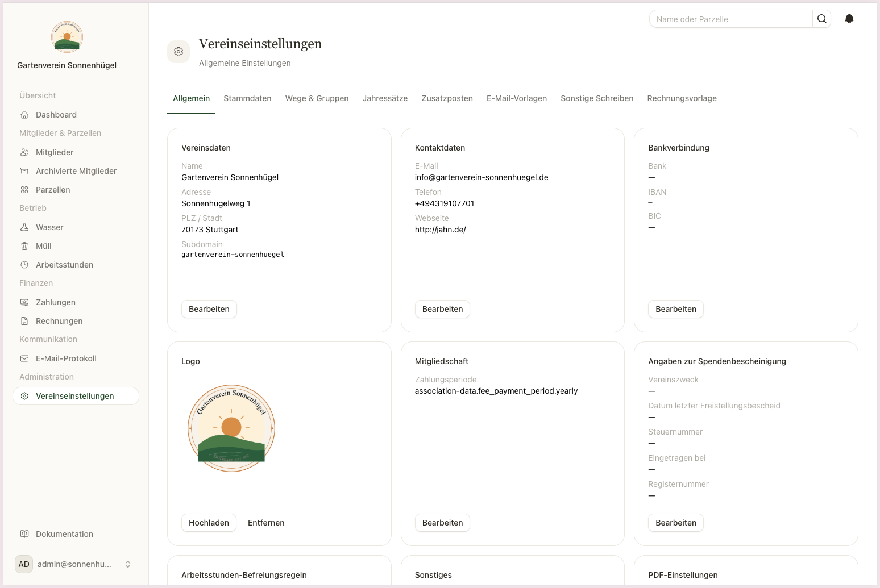Go to Dashboard in sidebar
880x588 pixels.
[x=76, y=115]
